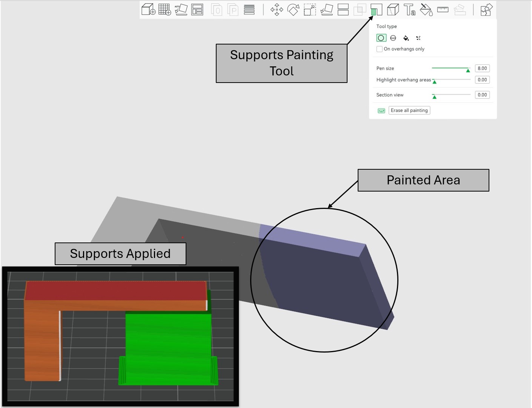Open the Variable layer height tool

[249, 9]
